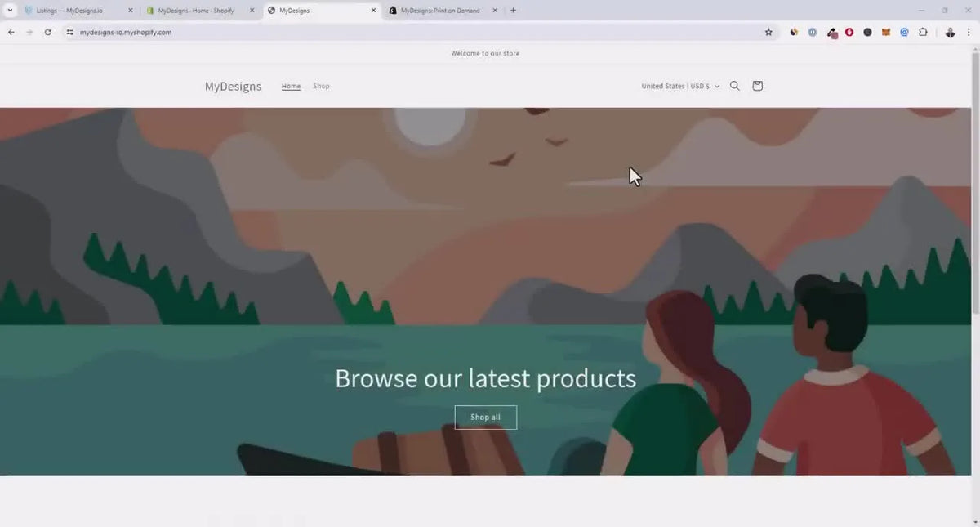View site information icon in address bar

coord(69,32)
